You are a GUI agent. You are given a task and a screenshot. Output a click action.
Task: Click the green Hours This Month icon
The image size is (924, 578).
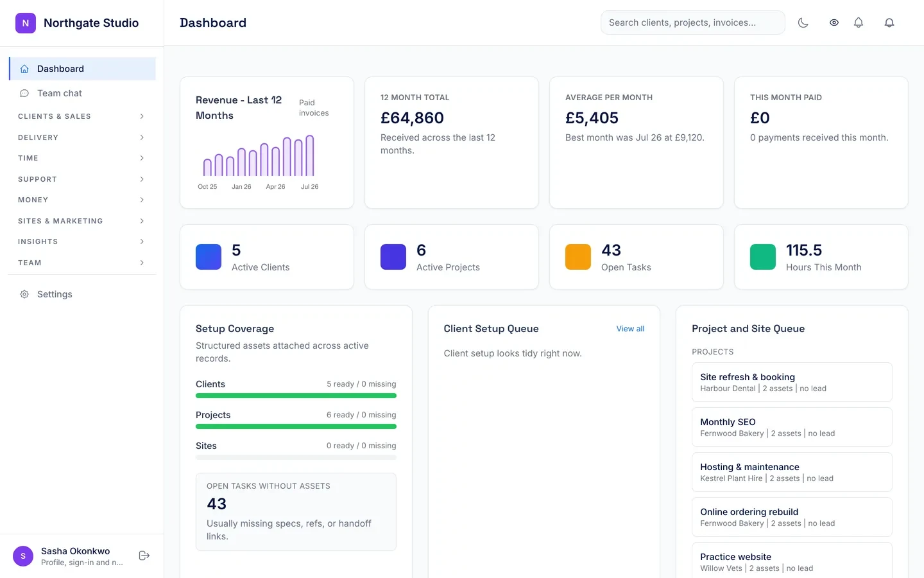coord(763,257)
